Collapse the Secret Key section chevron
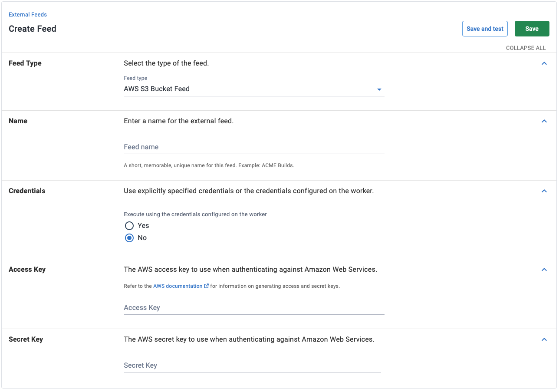This screenshot has width=559, height=392. pos(544,339)
